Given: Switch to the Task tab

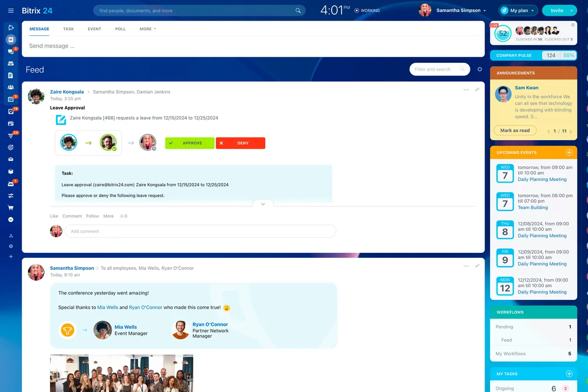Looking at the screenshot, I should (69, 29).
